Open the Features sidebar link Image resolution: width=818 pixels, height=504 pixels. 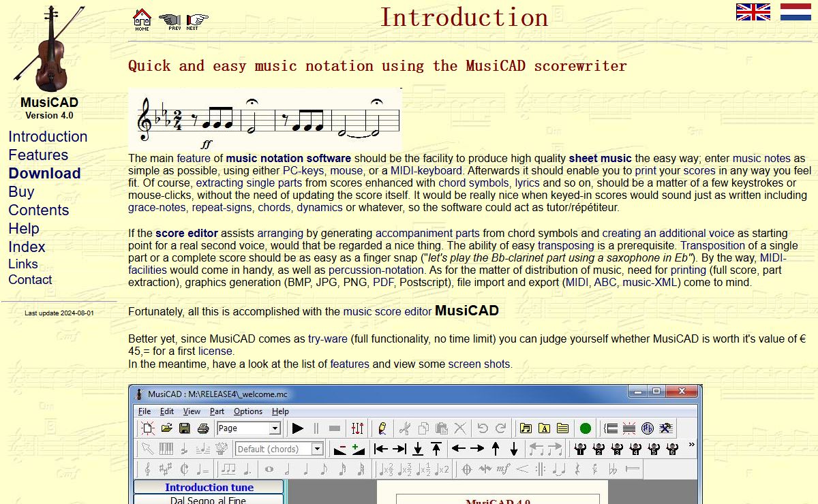(x=38, y=155)
